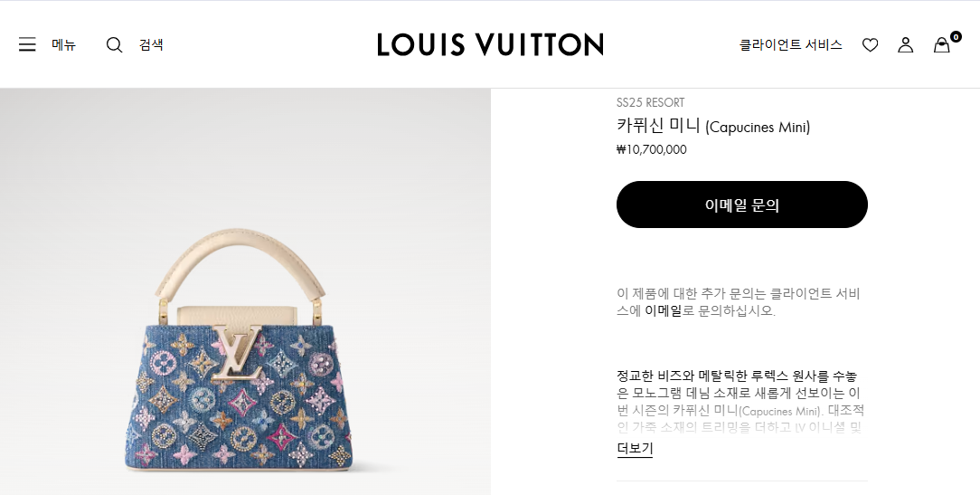980x495 pixels.
Task: Click the 메뉴 label
Action: pyautogui.click(x=63, y=44)
